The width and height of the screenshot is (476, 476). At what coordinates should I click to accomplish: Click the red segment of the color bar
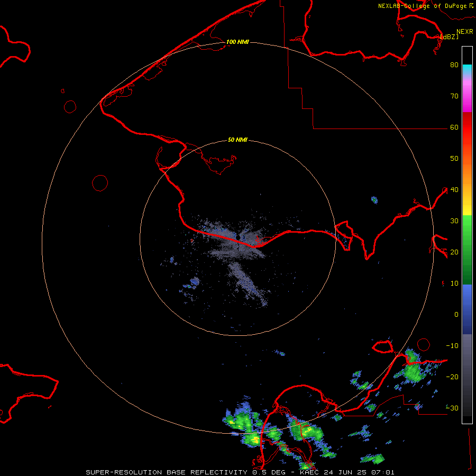(x=467, y=127)
